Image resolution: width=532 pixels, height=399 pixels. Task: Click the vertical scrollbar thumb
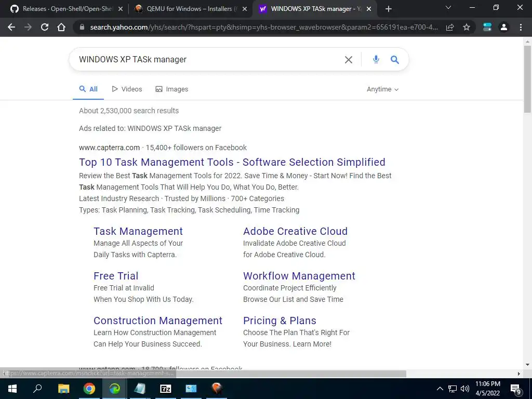pos(527,79)
